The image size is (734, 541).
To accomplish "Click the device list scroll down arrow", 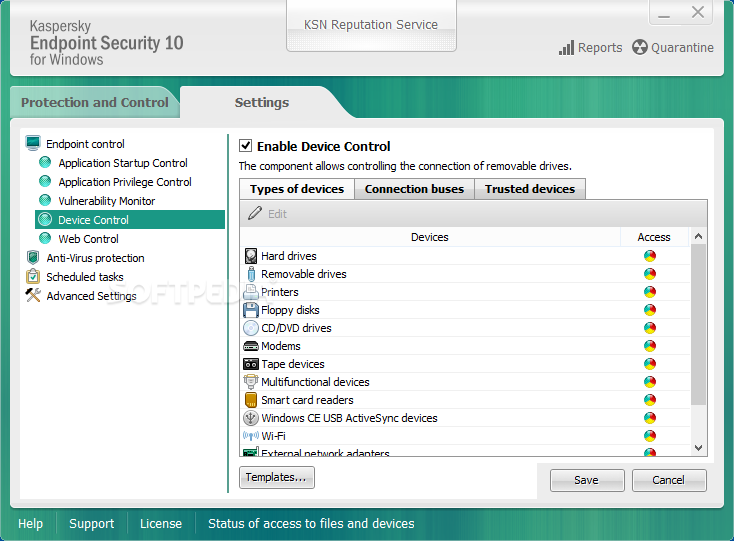I will 698,448.
